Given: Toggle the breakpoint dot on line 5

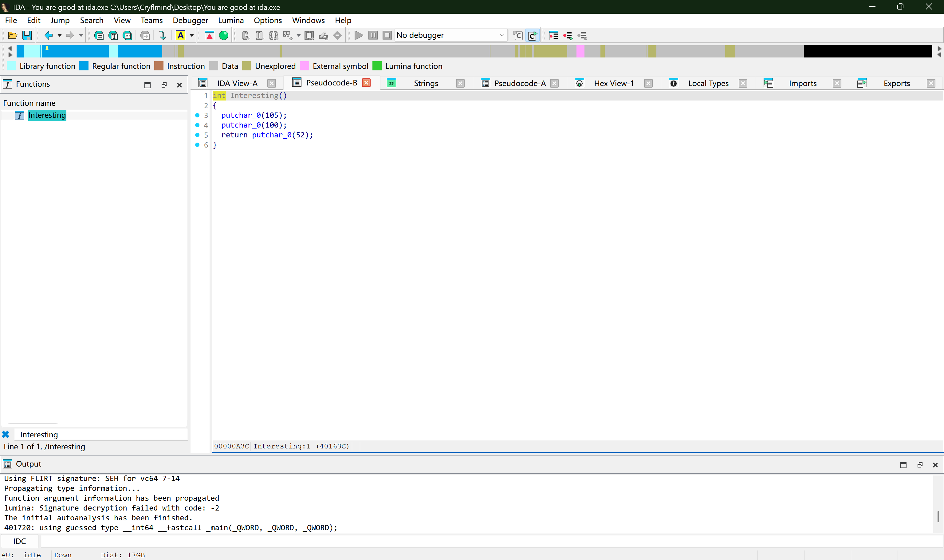Looking at the screenshot, I should (197, 135).
